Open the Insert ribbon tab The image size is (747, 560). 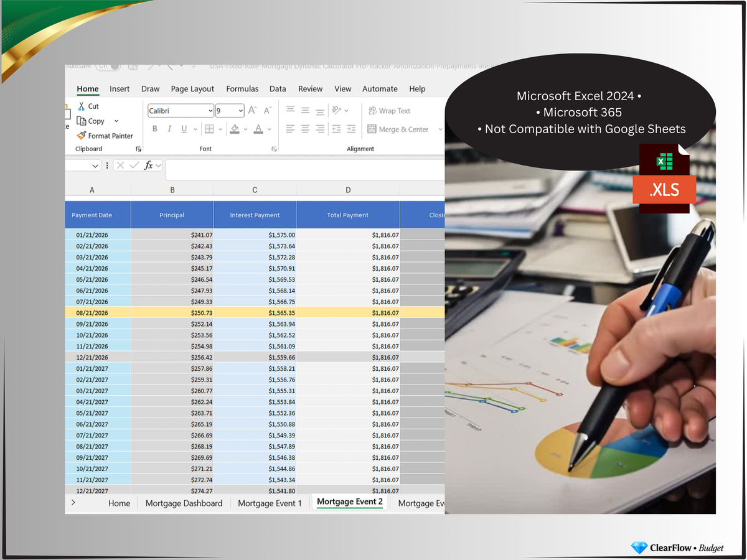[120, 89]
